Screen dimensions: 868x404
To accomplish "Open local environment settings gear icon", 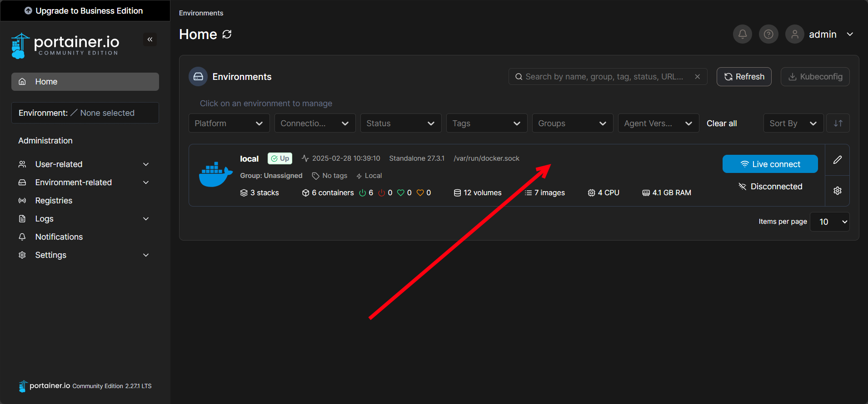I will (x=837, y=191).
